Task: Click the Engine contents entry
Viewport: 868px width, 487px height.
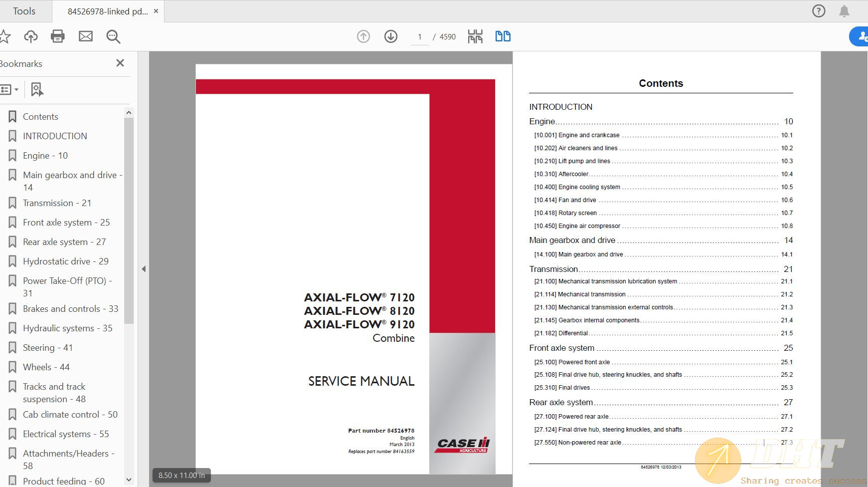Action: [x=661, y=121]
